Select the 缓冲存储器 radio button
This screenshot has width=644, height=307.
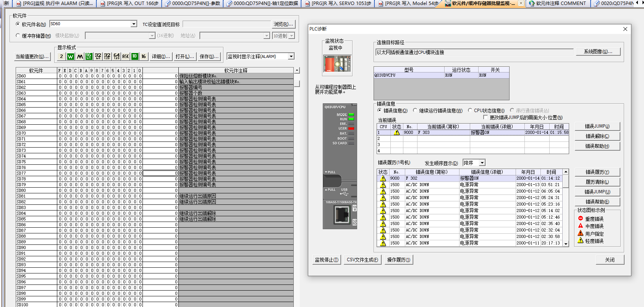click(18, 35)
